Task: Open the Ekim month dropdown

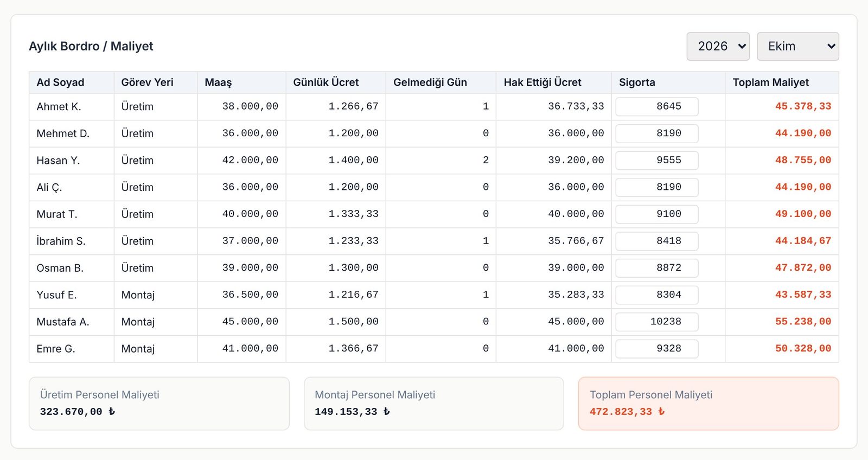Action: point(797,47)
